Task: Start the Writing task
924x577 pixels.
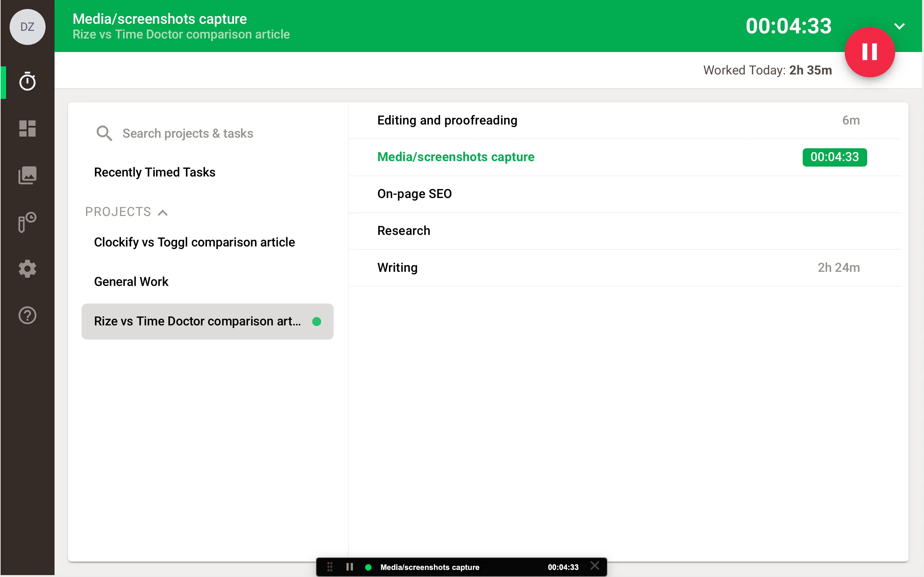Action: click(625, 268)
